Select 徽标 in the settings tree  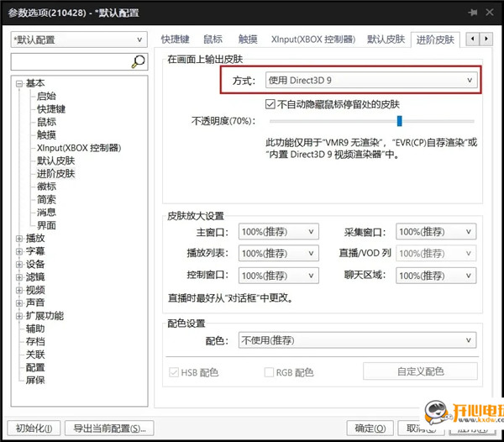[46, 187]
